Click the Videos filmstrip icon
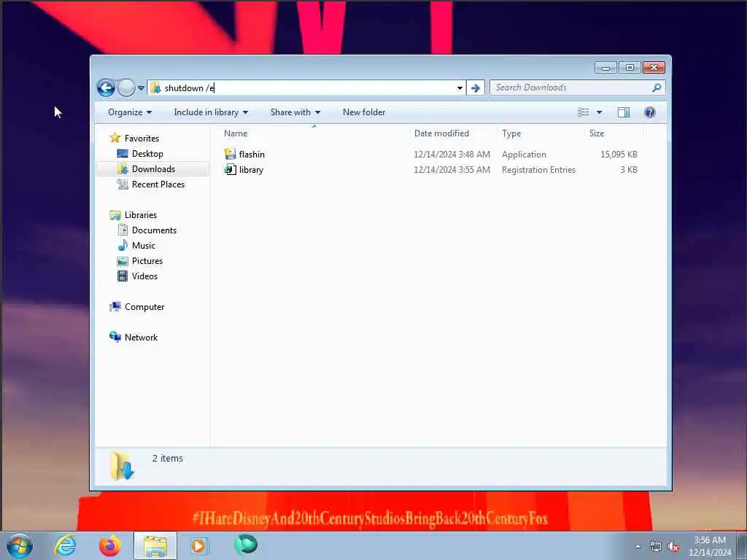Image resolution: width=747 pixels, height=560 pixels. point(123,276)
